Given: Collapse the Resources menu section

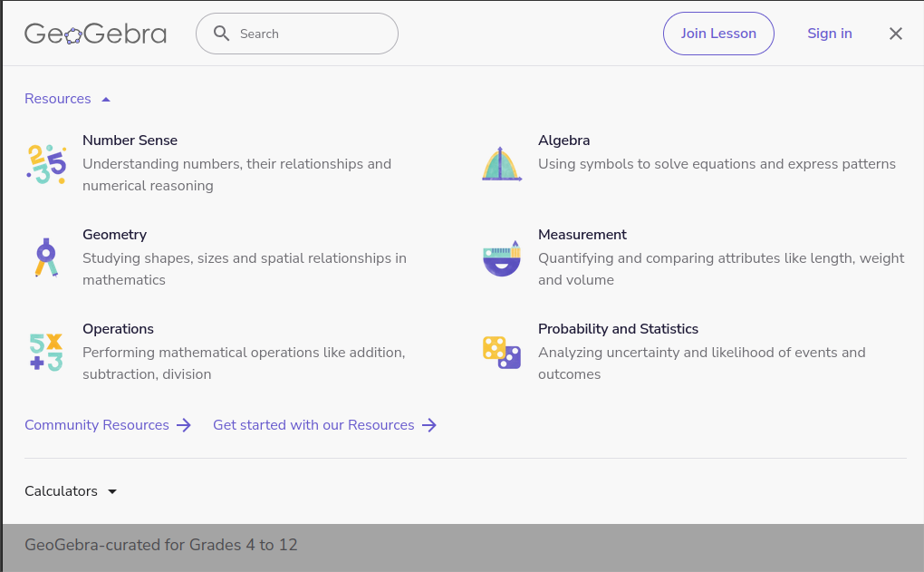Looking at the screenshot, I should 67,99.
